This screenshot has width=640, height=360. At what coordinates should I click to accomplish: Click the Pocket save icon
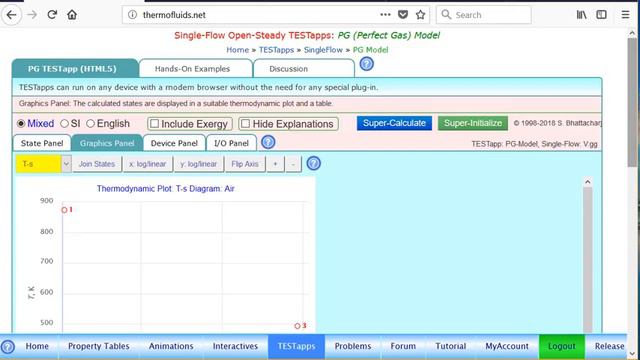point(403,15)
